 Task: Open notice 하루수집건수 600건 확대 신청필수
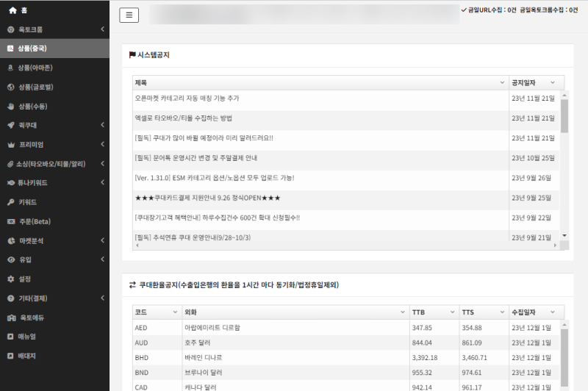click(x=218, y=218)
